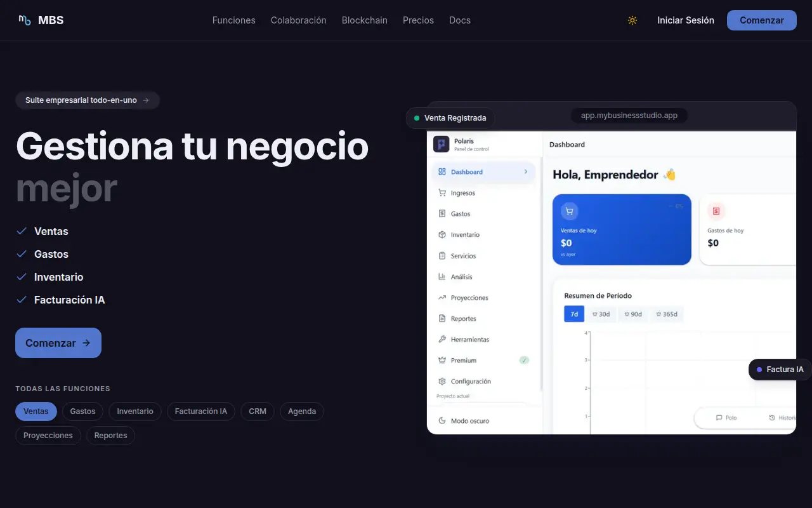The width and height of the screenshot is (812, 508).
Task: Click the Iniciar Sesión link
Action: [x=686, y=20]
